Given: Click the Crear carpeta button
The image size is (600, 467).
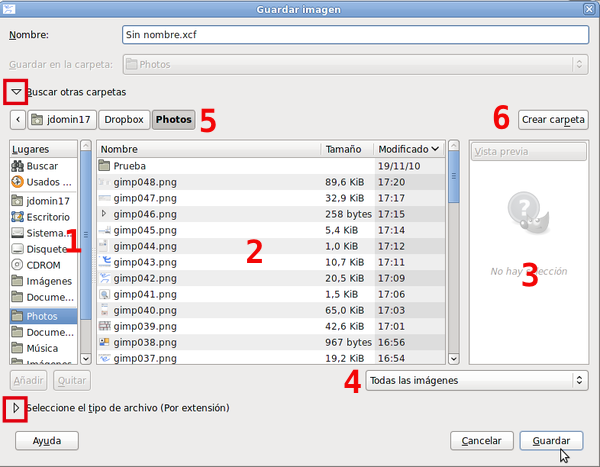Looking at the screenshot, I should (x=554, y=120).
